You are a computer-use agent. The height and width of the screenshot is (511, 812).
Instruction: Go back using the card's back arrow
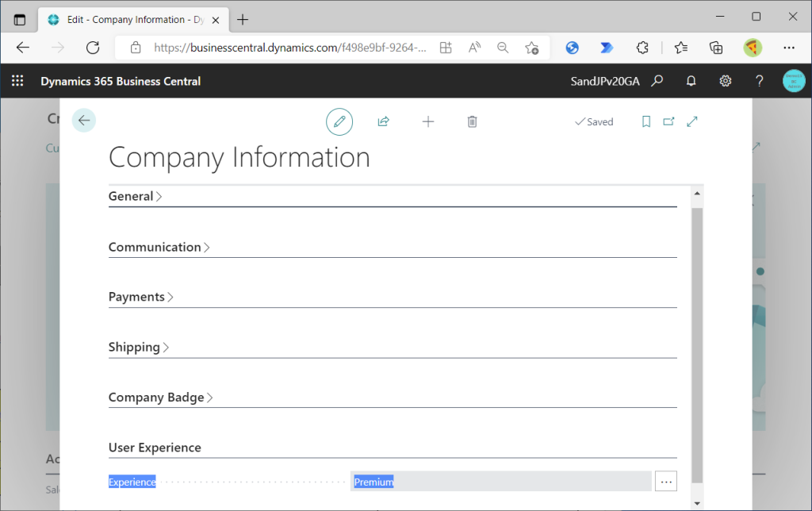click(x=84, y=121)
